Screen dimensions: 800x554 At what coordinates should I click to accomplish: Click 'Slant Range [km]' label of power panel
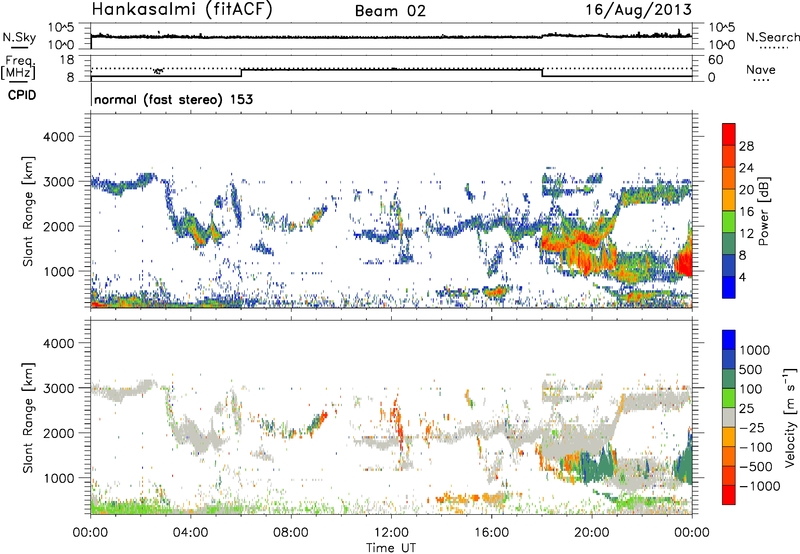[28, 211]
